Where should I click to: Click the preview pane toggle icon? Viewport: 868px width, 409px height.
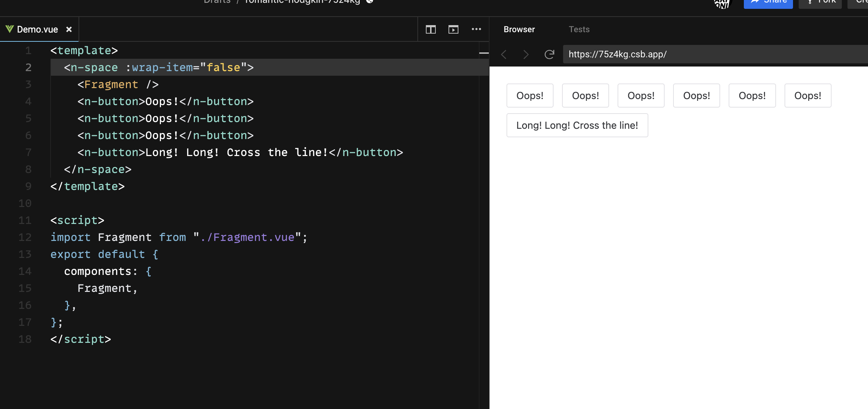tap(453, 29)
